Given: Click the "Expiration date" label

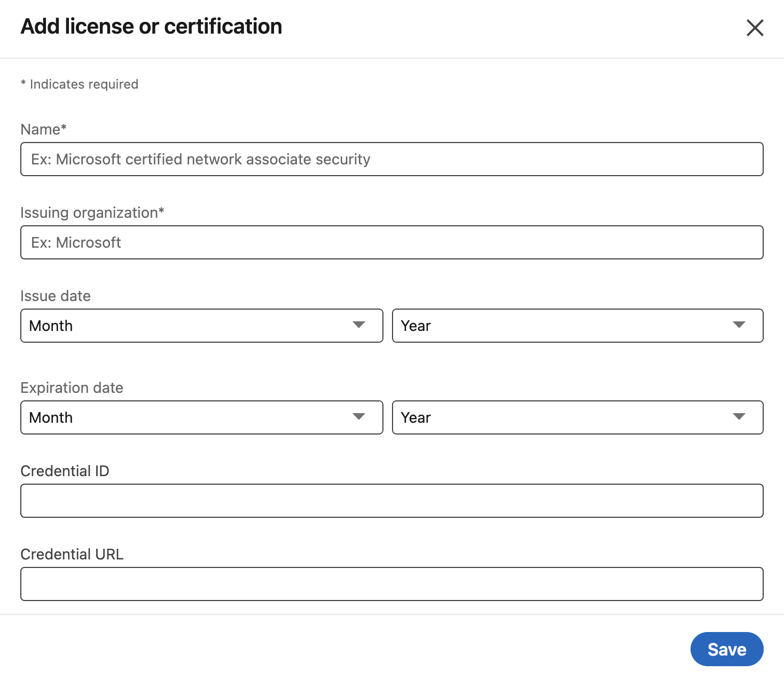Looking at the screenshot, I should 72,388.
